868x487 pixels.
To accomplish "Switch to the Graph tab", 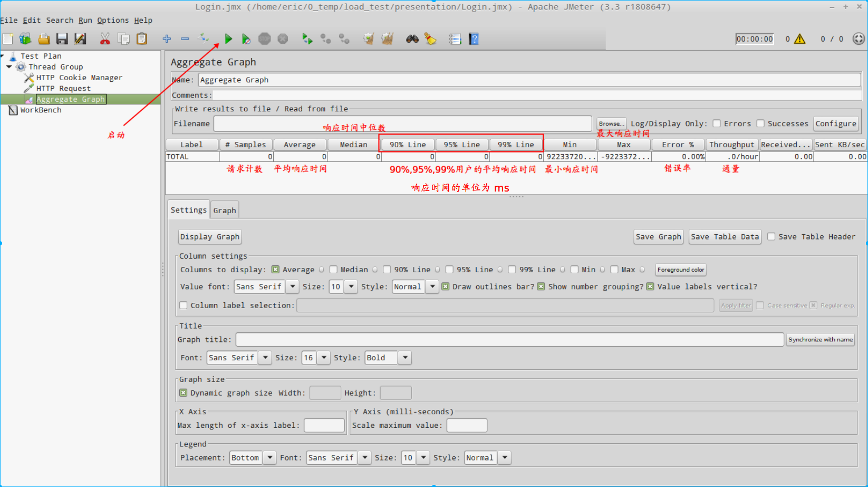I will click(225, 210).
